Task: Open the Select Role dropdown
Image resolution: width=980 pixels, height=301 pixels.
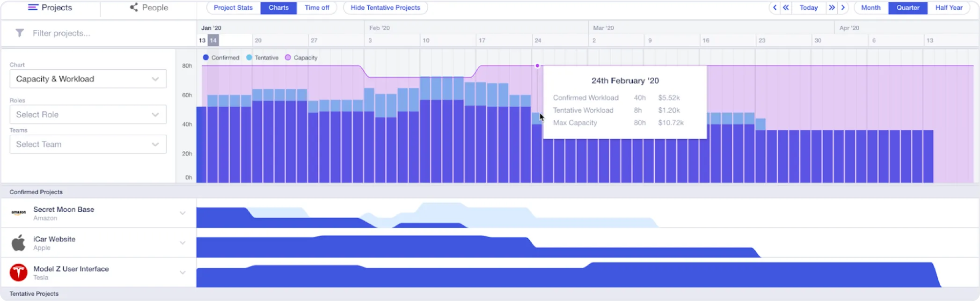Action: (x=88, y=115)
